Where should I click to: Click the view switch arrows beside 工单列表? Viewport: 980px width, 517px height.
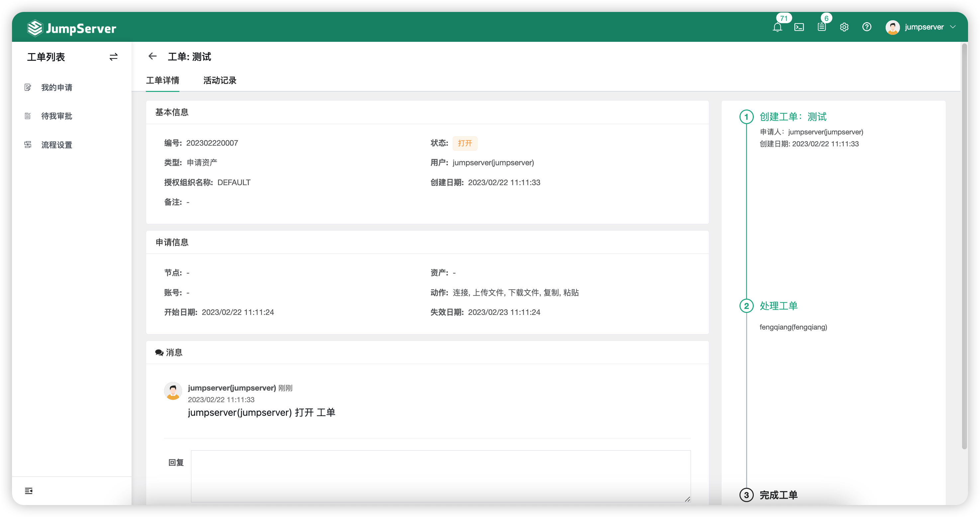113,57
